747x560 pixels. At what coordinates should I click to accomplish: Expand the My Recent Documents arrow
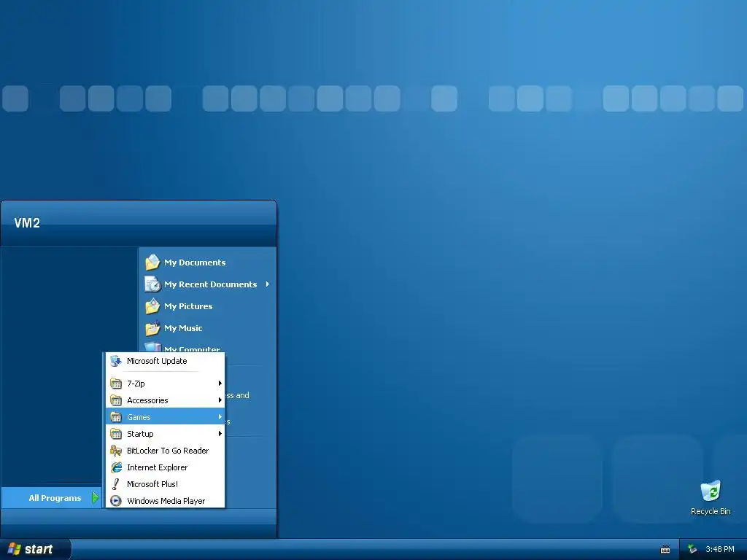[268, 284]
